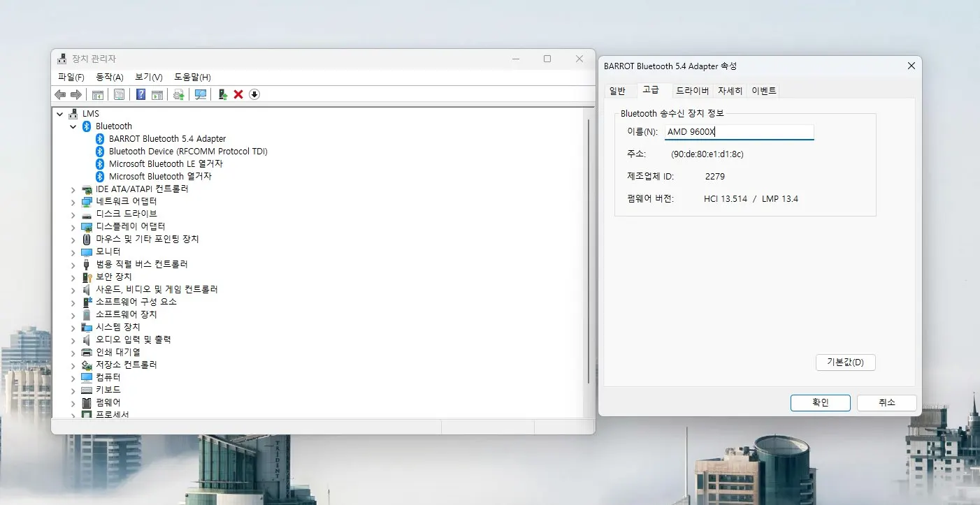Open the 파일(F) menu

click(x=71, y=77)
